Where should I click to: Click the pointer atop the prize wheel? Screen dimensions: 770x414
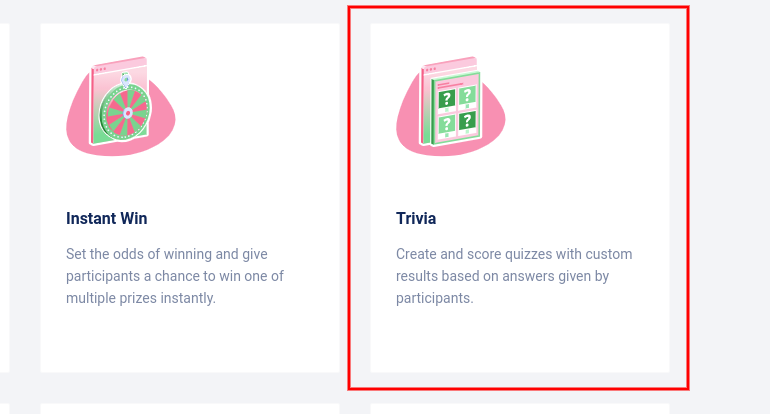[126, 78]
